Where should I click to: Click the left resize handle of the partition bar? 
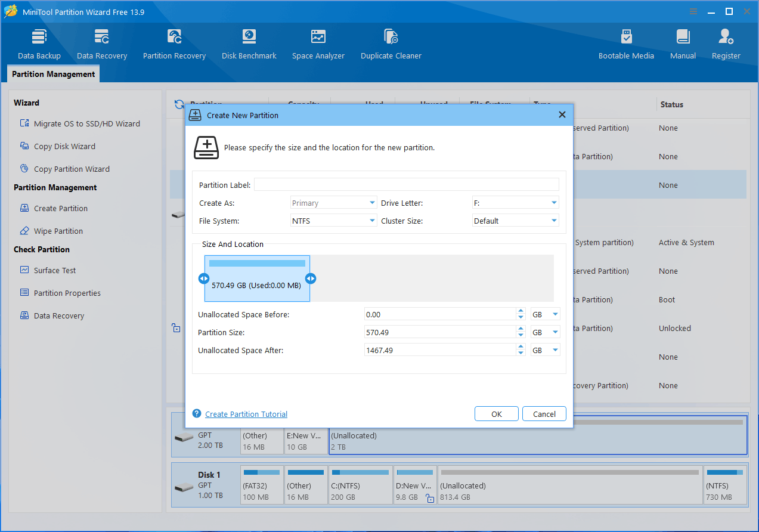pyautogui.click(x=203, y=279)
